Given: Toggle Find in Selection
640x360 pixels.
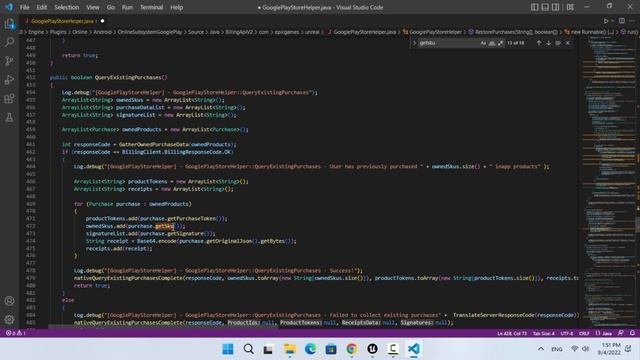Looking at the screenshot, I should coord(558,43).
